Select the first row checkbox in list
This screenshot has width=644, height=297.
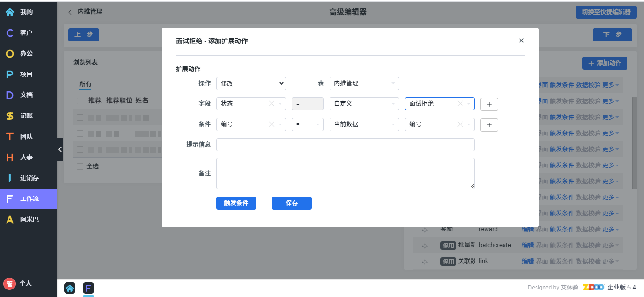tap(80, 117)
